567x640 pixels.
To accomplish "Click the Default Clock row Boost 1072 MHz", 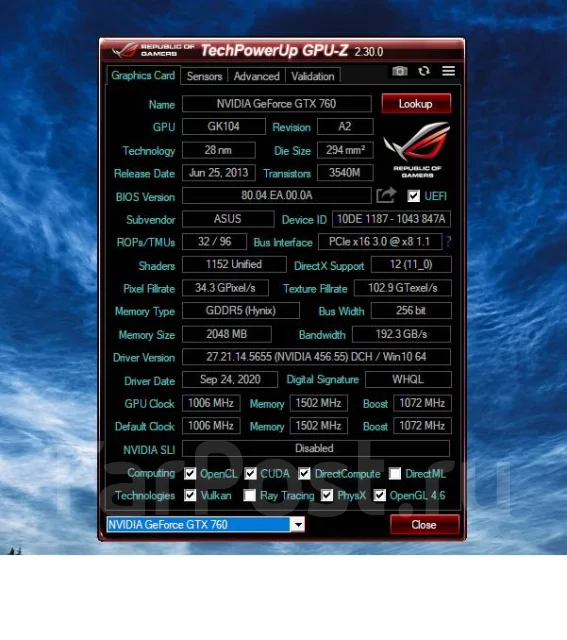I will pyautogui.click(x=422, y=426).
